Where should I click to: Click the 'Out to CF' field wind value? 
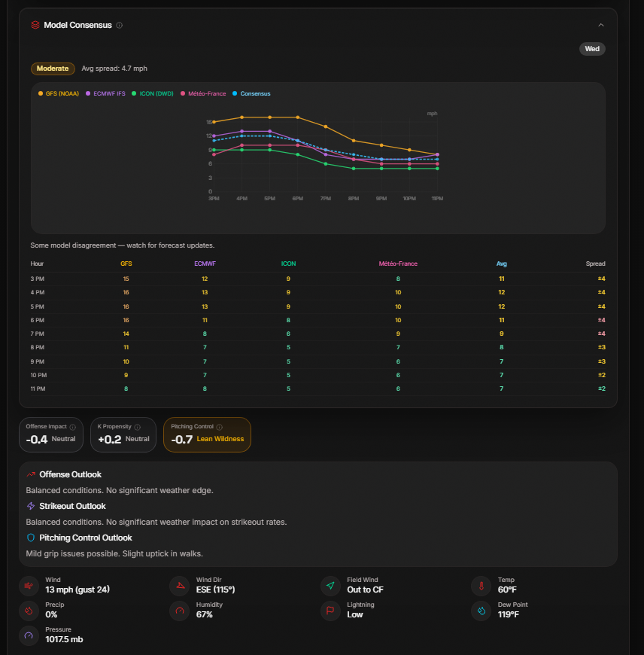pos(365,589)
